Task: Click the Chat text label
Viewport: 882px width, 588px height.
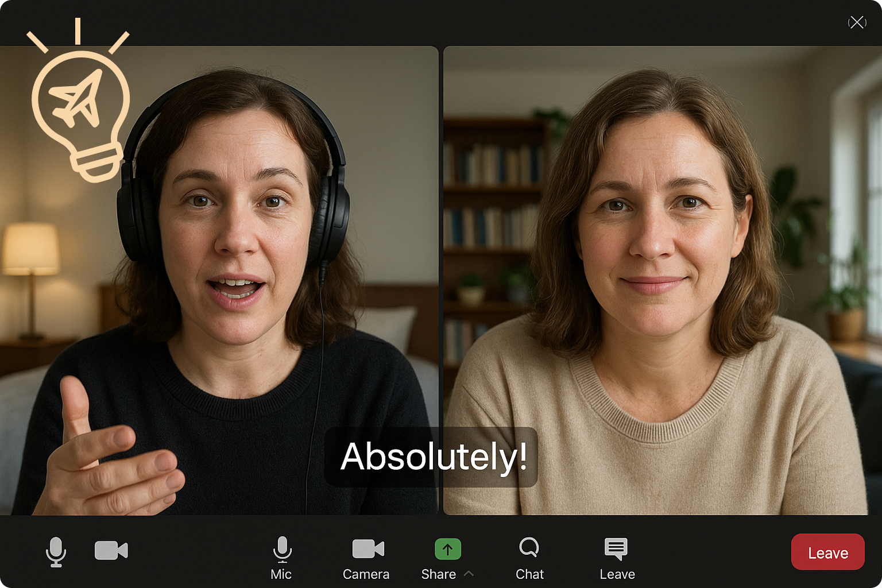Action: (529, 574)
